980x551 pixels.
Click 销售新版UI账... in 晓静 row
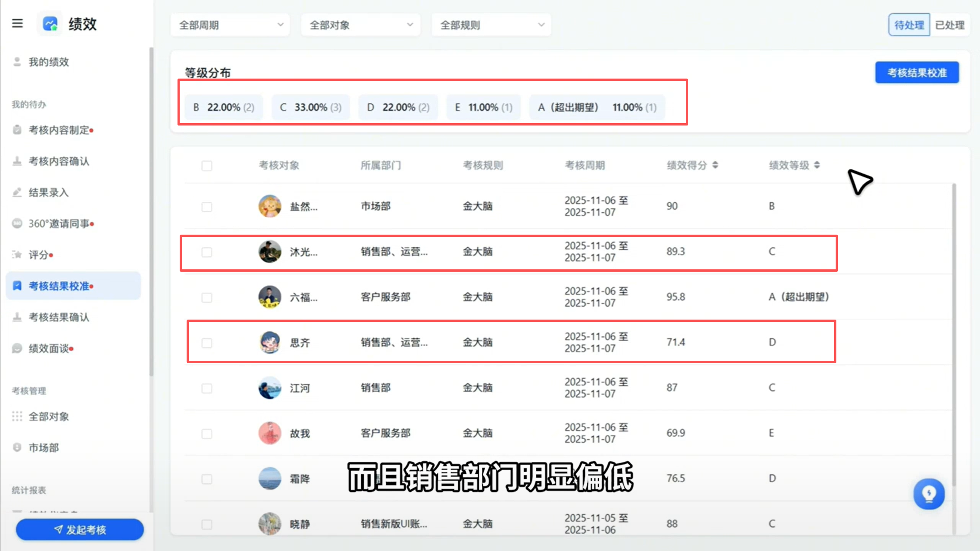point(394,523)
